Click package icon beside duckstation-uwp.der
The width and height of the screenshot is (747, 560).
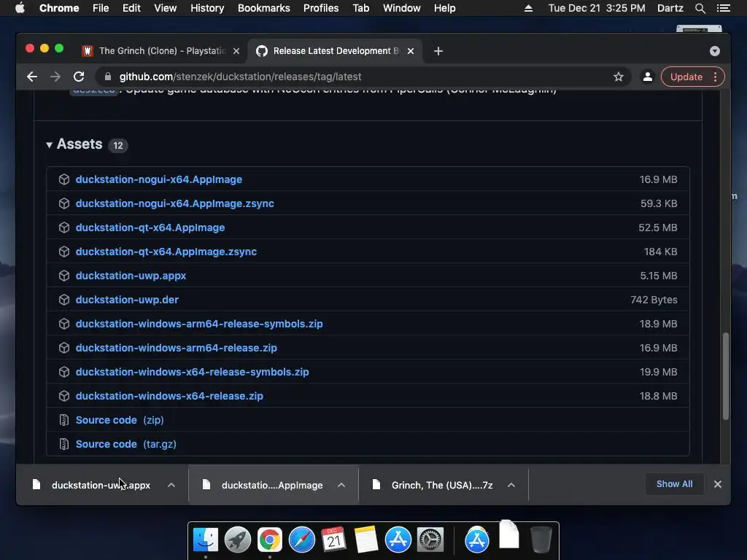click(x=64, y=300)
